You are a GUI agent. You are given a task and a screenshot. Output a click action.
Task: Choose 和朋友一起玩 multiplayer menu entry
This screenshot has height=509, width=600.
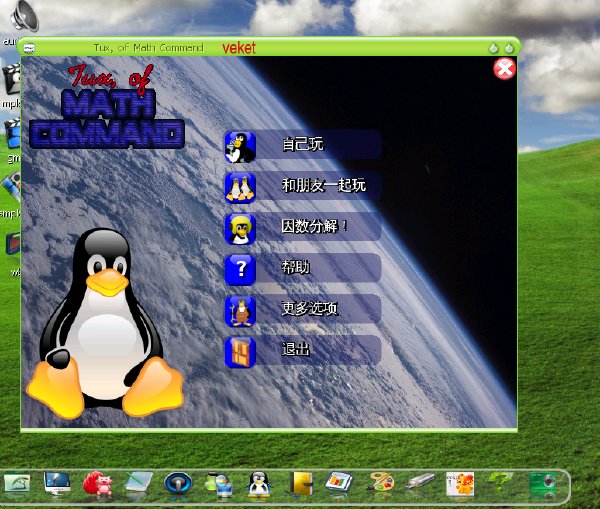[324, 185]
